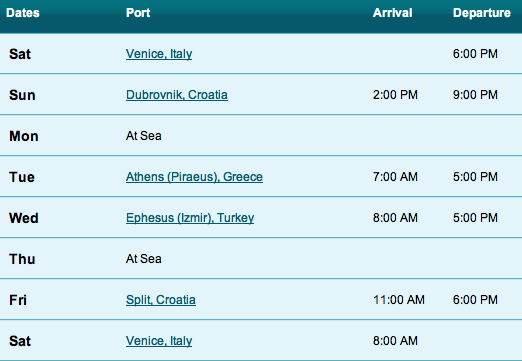Click the Wed day label
The image size is (522, 361).
point(24,218)
